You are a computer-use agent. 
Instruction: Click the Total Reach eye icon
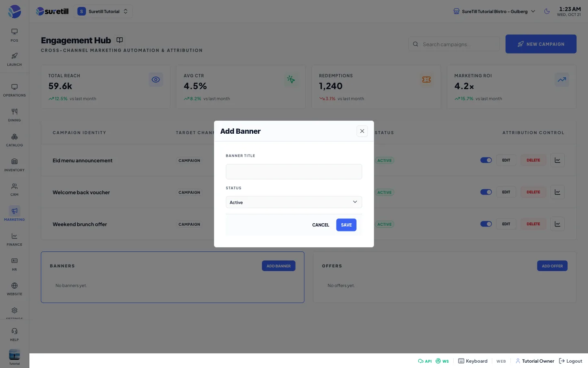pyautogui.click(x=156, y=80)
